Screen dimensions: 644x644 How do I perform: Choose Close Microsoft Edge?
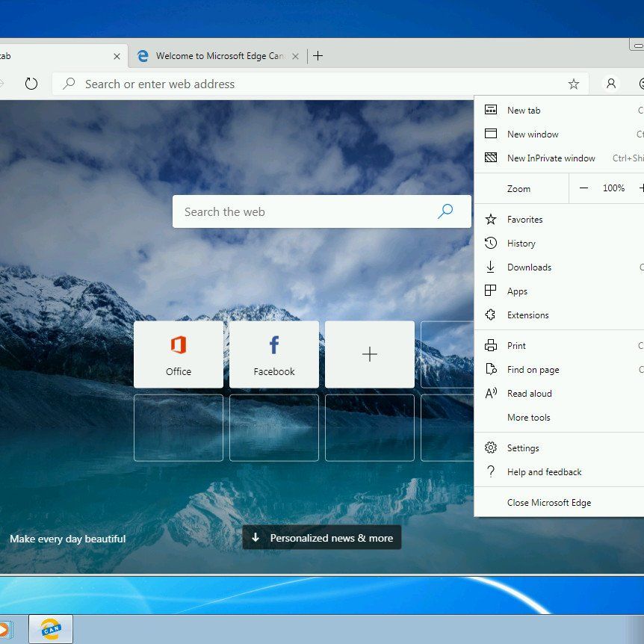pos(559,503)
